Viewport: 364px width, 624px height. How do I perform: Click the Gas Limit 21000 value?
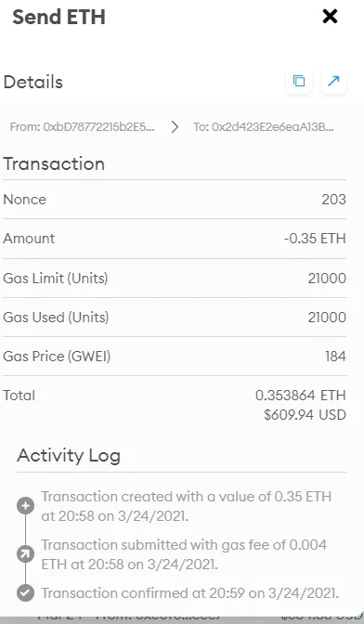327,279
